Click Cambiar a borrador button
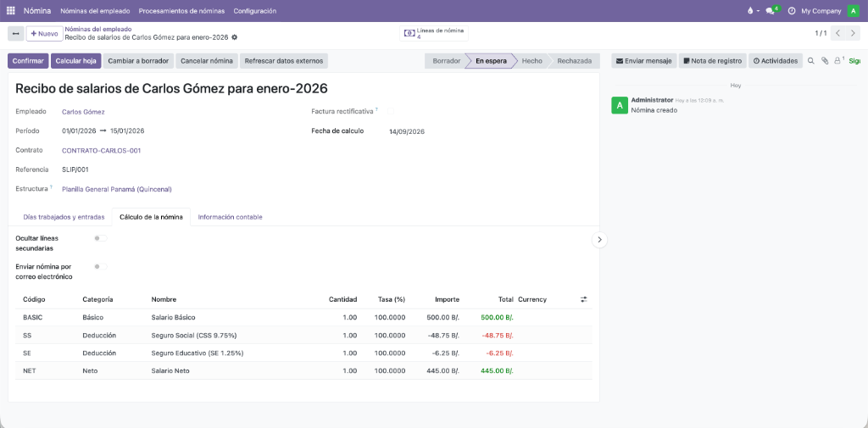Screen dimensions: 868x428 138,61
